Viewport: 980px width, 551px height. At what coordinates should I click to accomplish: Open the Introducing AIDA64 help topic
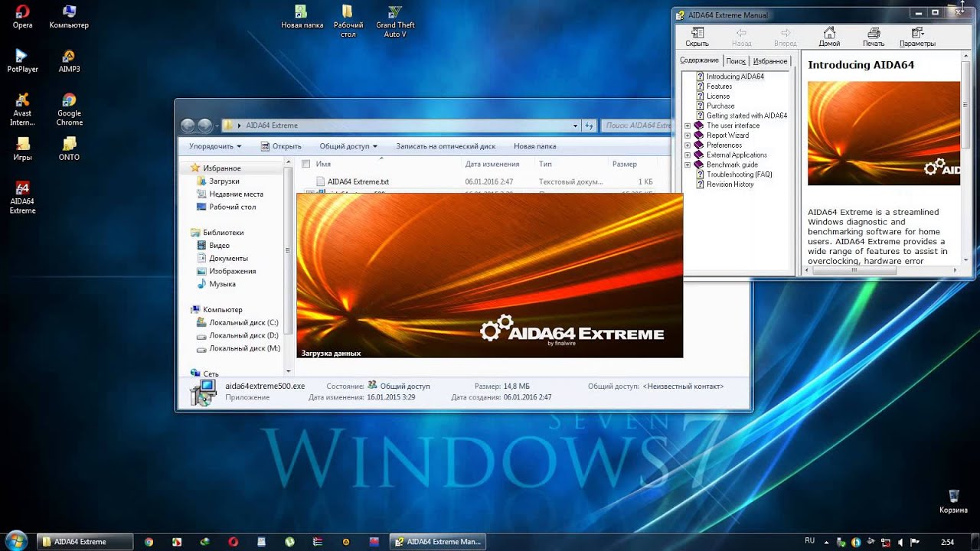735,77
